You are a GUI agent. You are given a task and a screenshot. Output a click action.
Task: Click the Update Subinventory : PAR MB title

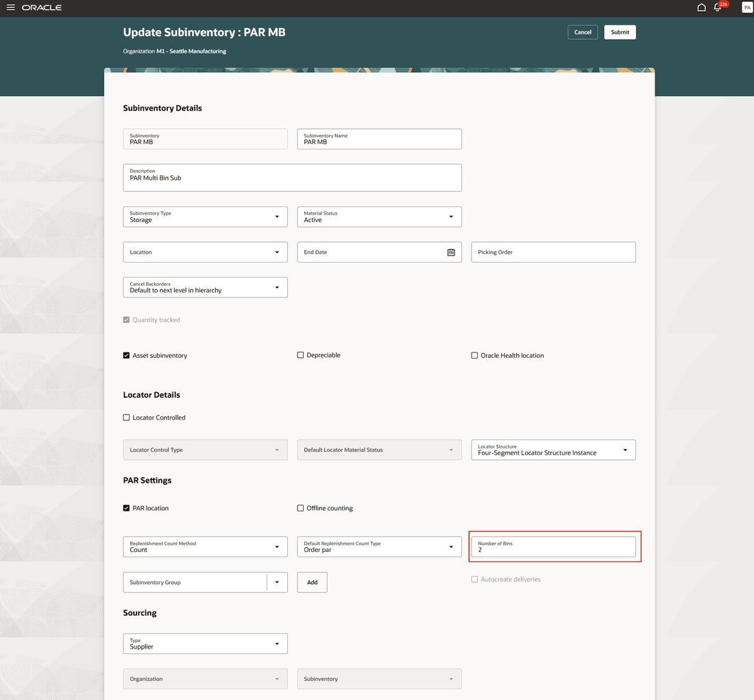coord(204,32)
